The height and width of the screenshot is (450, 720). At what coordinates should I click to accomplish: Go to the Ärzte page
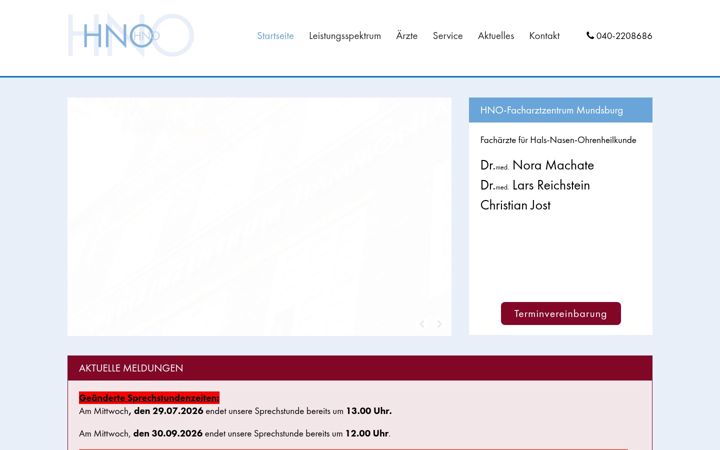click(407, 36)
